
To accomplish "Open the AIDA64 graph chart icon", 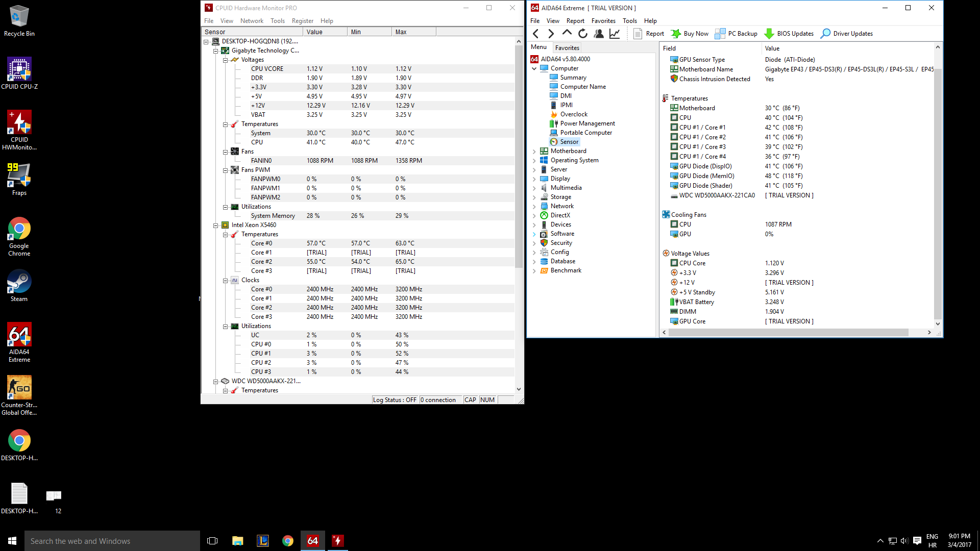I will pyautogui.click(x=615, y=34).
